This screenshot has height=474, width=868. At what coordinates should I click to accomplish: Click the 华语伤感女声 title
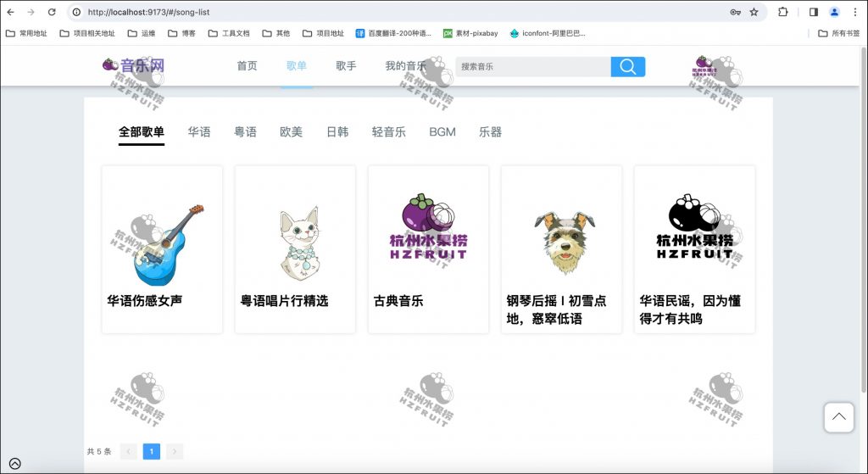[x=144, y=301]
